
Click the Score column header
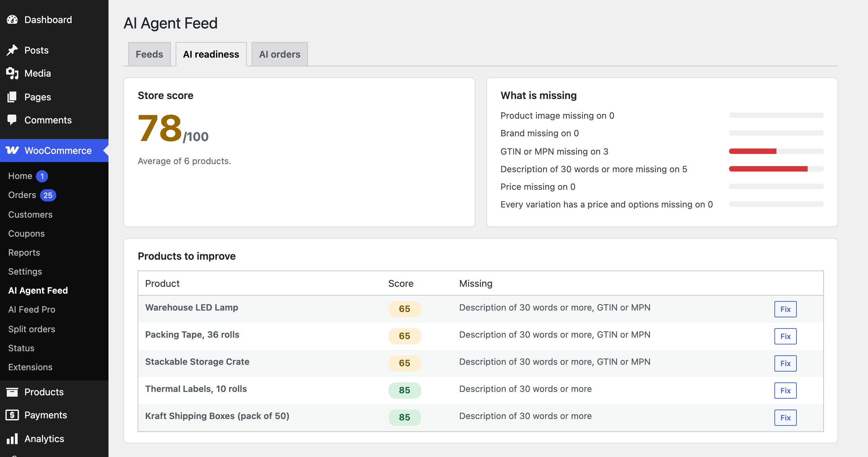pyautogui.click(x=401, y=283)
